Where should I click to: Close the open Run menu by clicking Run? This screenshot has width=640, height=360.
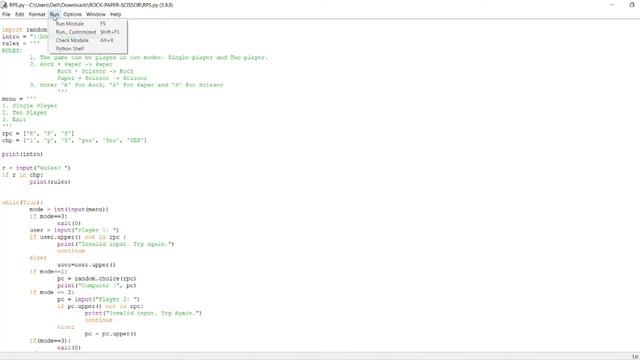[x=55, y=14]
